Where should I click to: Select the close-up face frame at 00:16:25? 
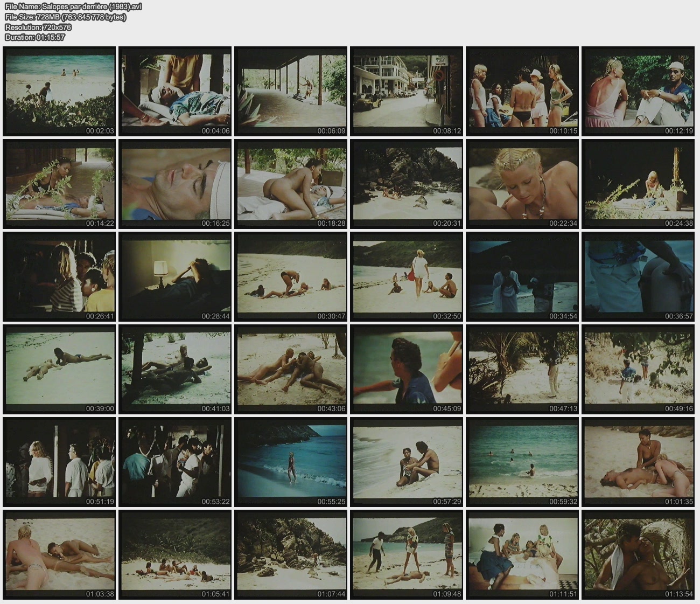click(x=175, y=184)
